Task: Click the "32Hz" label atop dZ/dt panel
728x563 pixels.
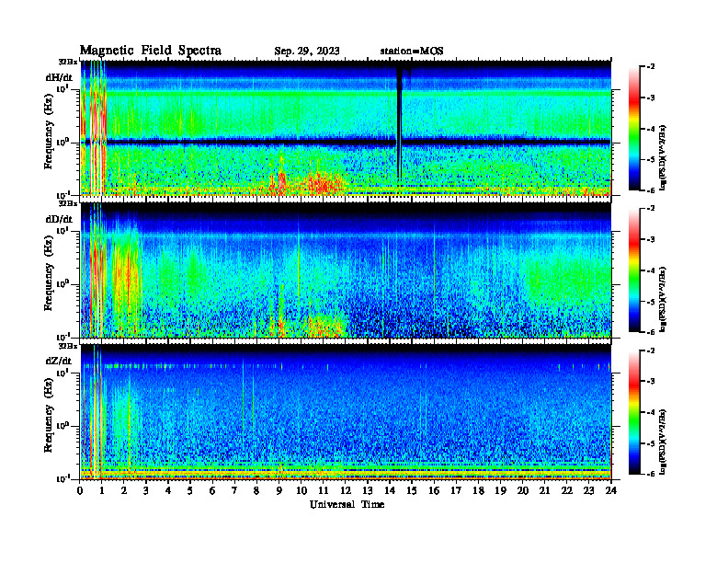Action: 68,346
